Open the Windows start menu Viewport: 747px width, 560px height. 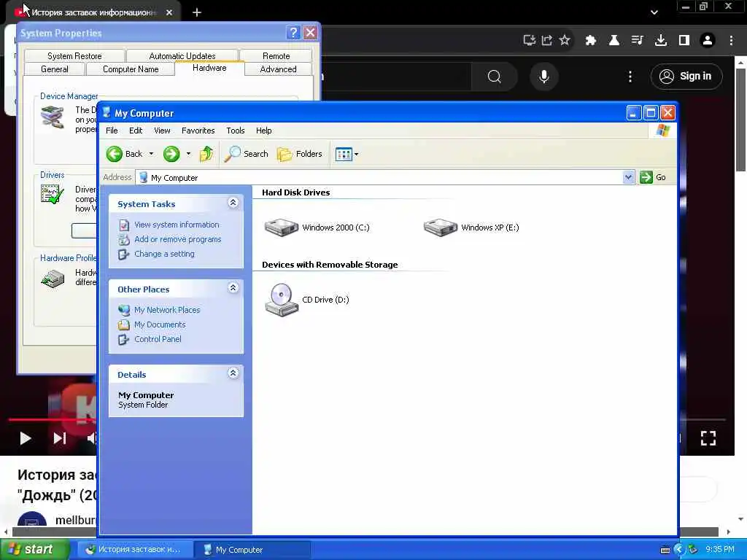coord(34,549)
